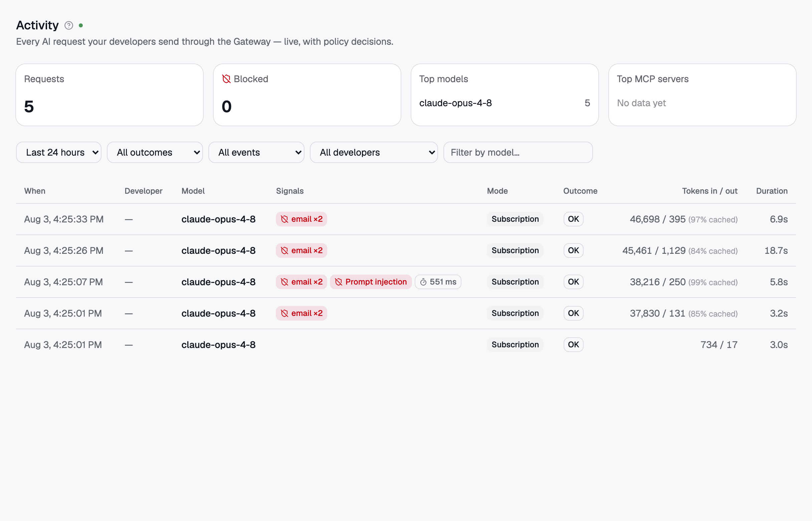
Task: Click the OK outcome in 4:25:07 PM row
Action: tap(574, 282)
